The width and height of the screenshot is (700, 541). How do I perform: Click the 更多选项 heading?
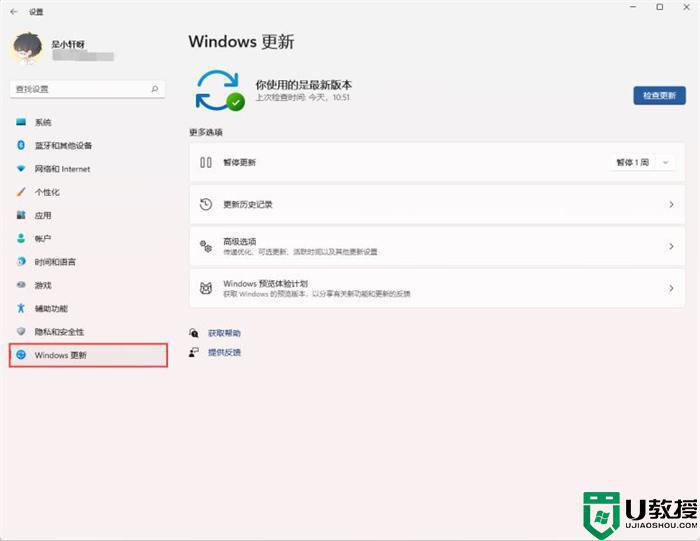point(206,132)
